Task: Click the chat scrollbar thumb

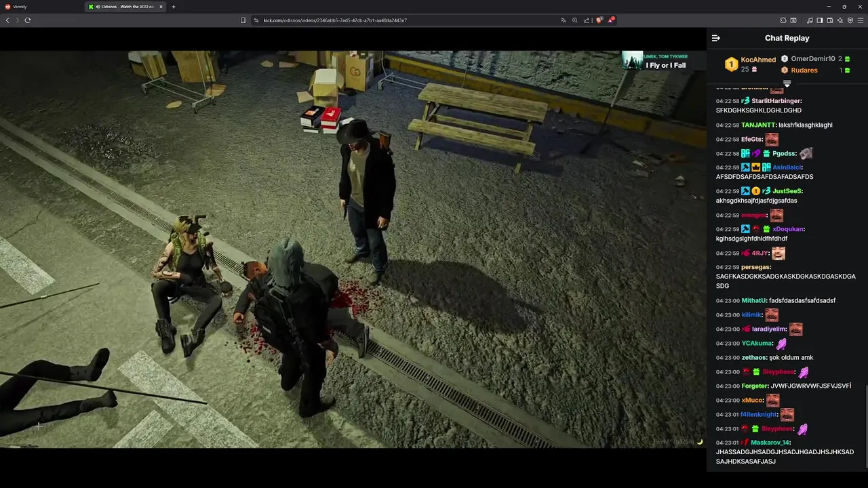Action: [x=866, y=428]
